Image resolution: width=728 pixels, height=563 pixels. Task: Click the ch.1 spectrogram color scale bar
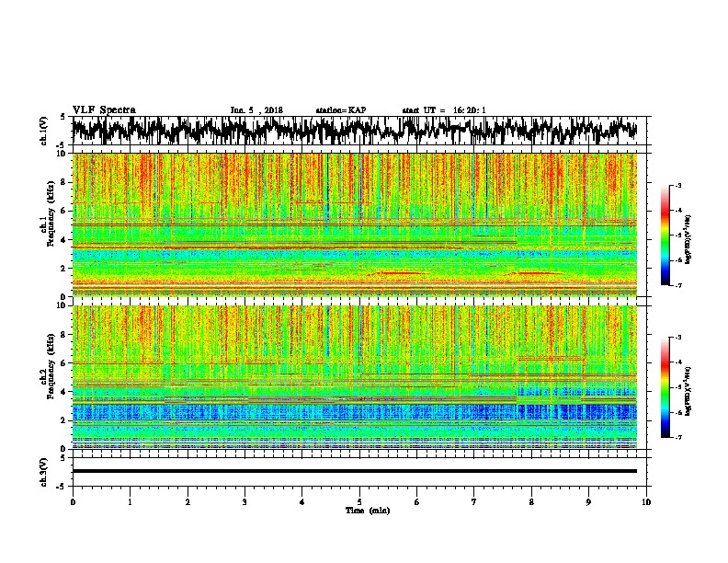[x=665, y=236]
